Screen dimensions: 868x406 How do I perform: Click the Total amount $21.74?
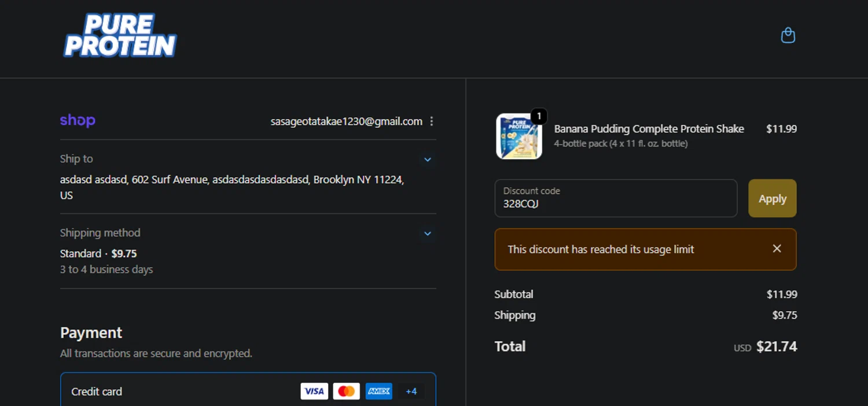click(x=777, y=346)
